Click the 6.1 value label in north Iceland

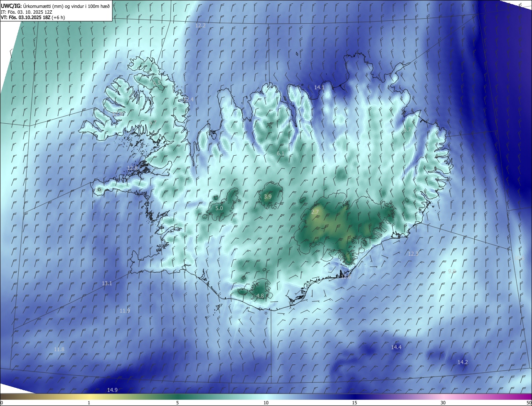(x=281, y=154)
